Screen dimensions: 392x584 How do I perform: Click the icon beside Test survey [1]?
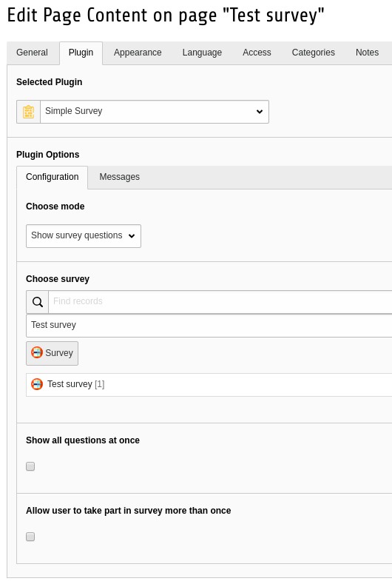click(36, 384)
